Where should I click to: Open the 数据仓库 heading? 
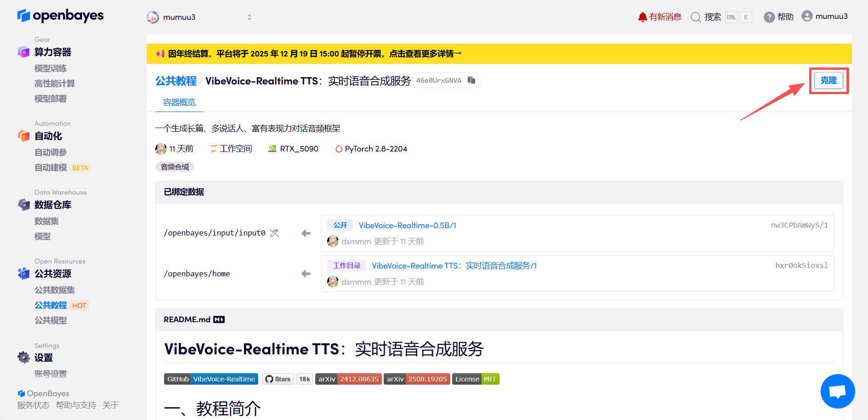tap(53, 205)
